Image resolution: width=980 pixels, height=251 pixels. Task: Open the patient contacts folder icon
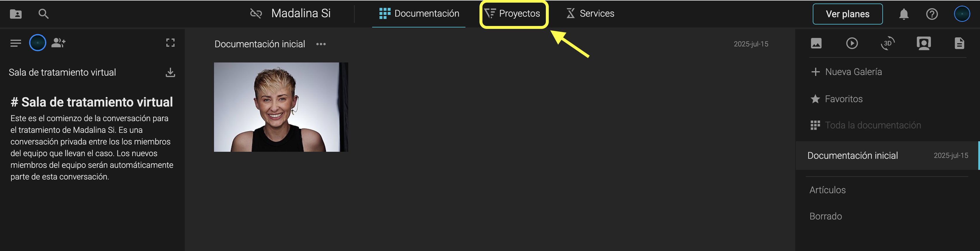coord(15,14)
